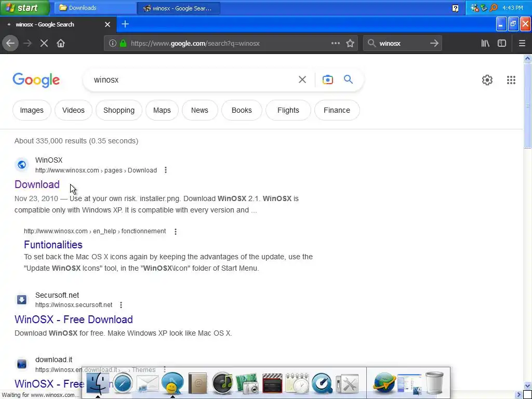Screen dimensions: 532x399
Task: Submit Firefox search bar with arrow
Action: pyautogui.click(x=434, y=44)
